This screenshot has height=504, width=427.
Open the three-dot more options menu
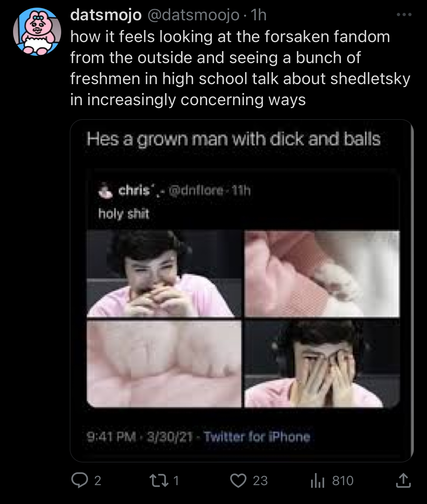coord(404,15)
